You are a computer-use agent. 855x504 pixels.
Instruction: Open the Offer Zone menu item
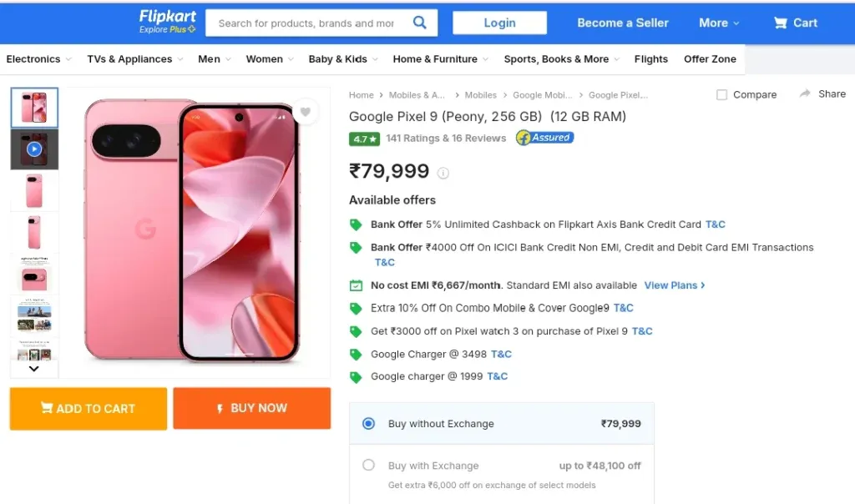710,59
